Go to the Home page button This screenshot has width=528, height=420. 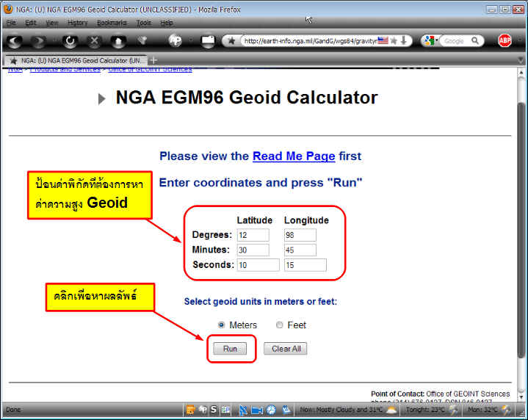(x=118, y=41)
